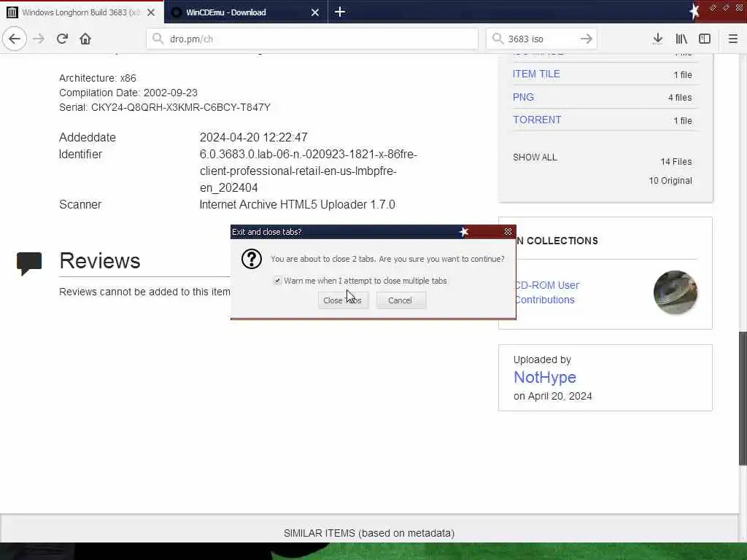Click the Reviews speech bubble icon
This screenshot has height=560, width=747.
(29, 263)
